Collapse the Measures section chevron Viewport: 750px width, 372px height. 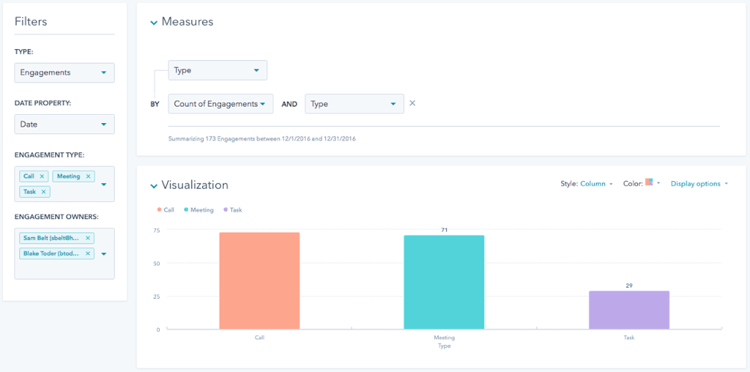click(x=154, y=22)
